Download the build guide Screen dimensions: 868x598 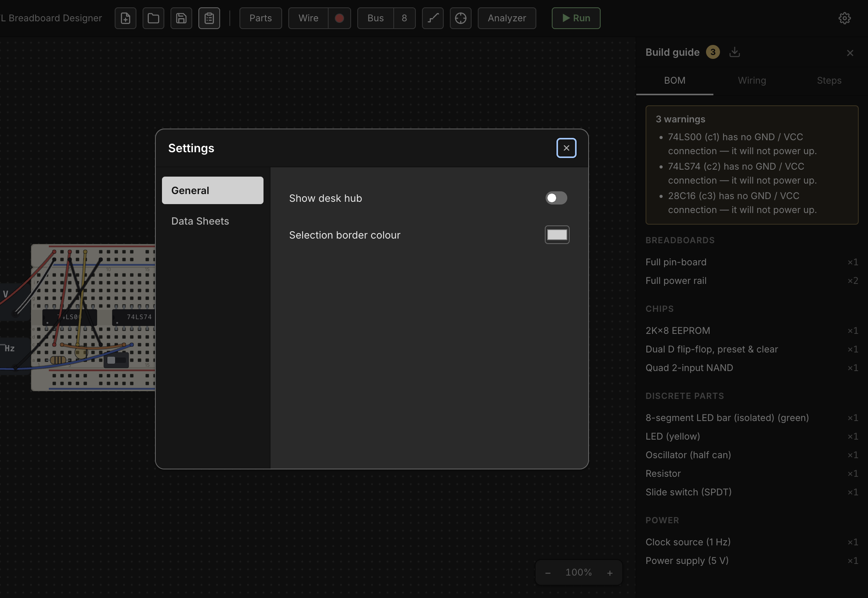[735, 52]
